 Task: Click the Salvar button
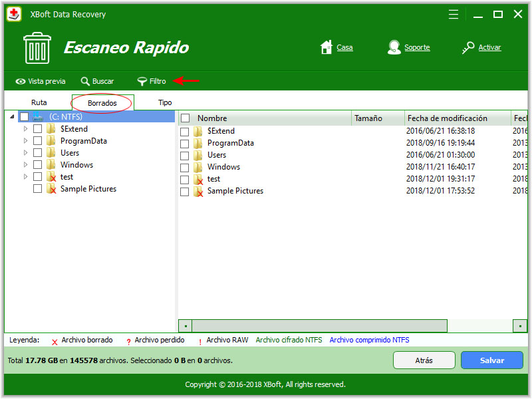coord(492,360)
